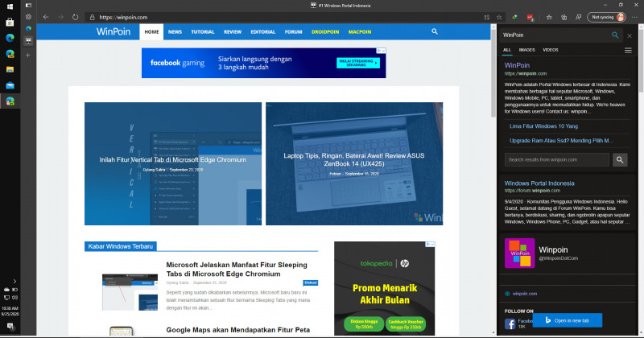
Task: Open the feedback icon in toolbar
Action: (x=578, y=17)
